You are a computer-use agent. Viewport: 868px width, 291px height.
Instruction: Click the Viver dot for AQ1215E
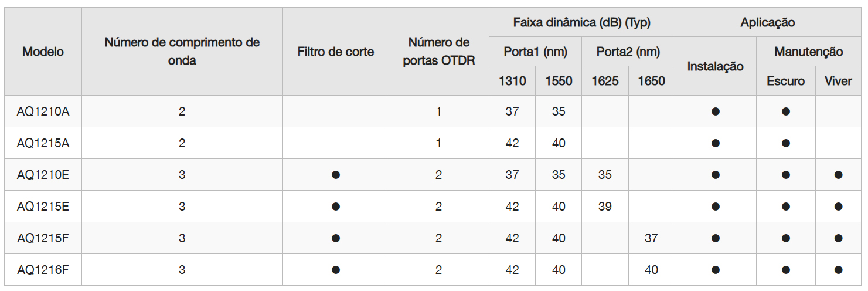point(838,207)
